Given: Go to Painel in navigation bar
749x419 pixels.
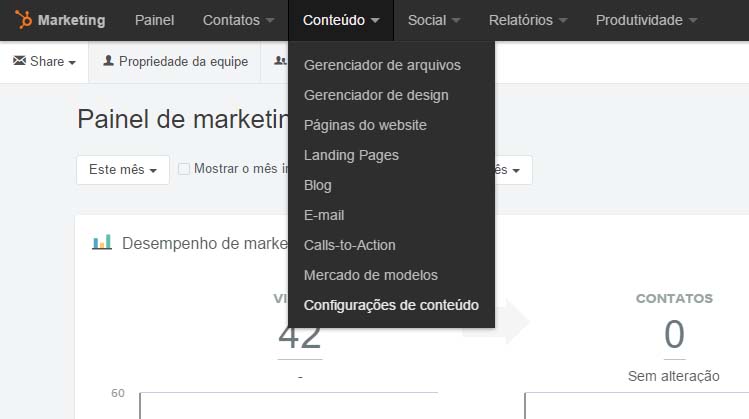Looking at the screenshot, I should [154, 20].
